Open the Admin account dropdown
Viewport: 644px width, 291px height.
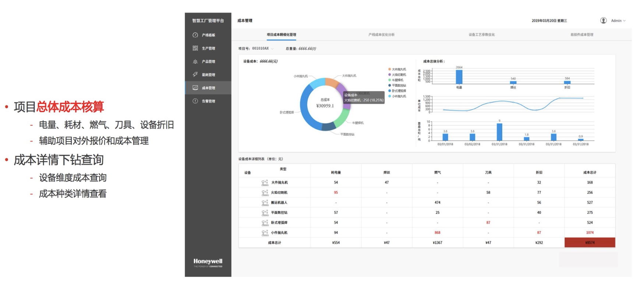pyautogui.click(x=618, y=21)
